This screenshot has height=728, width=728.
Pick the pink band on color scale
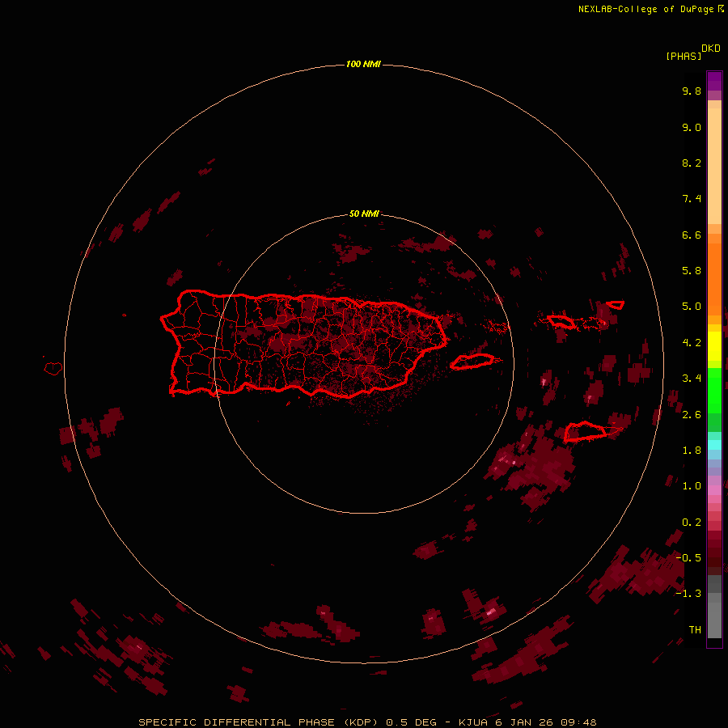714,490
